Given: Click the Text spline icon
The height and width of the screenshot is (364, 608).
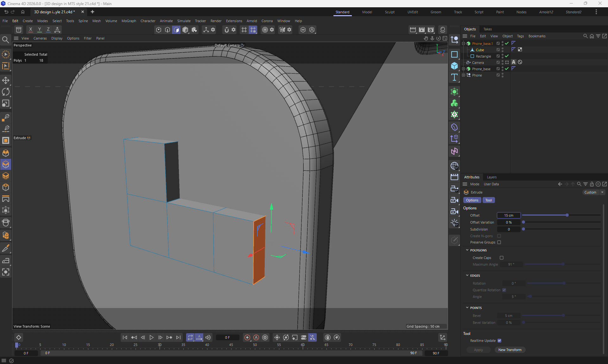Looking at the screenshot, I should [454, 77].
